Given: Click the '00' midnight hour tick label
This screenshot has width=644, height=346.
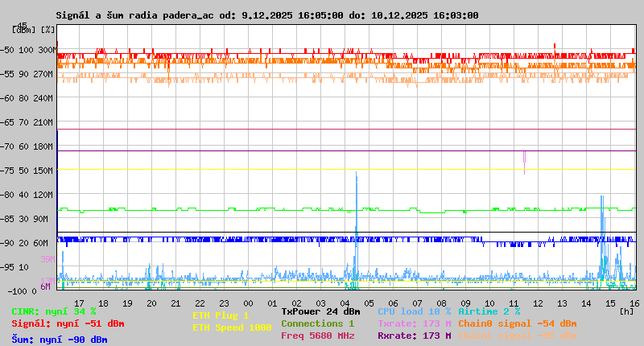Looking at the screenshot, I should point(248,303).
